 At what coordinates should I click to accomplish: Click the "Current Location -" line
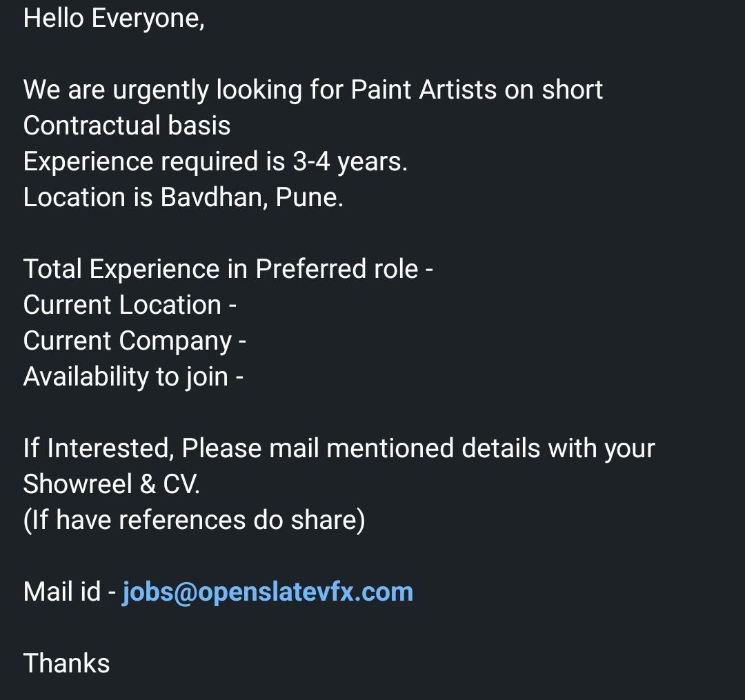tap(130, 305)
